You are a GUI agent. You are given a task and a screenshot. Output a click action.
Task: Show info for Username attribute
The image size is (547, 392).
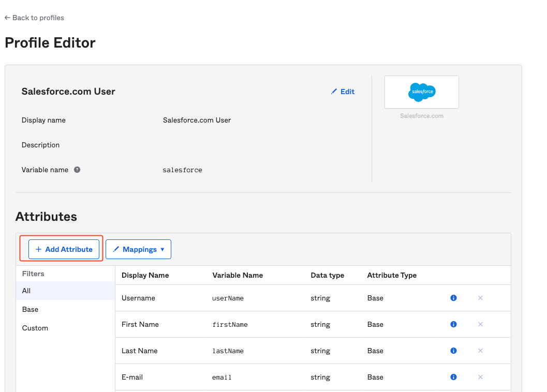tap(453, 298)
